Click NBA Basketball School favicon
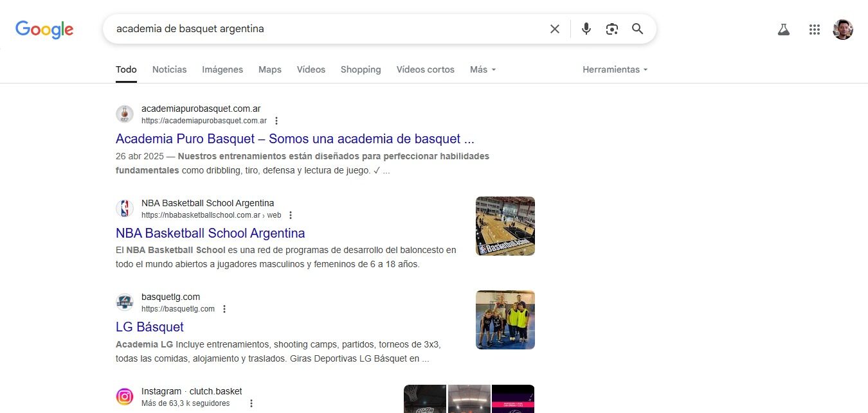868x413 pixels. point(125,209)
